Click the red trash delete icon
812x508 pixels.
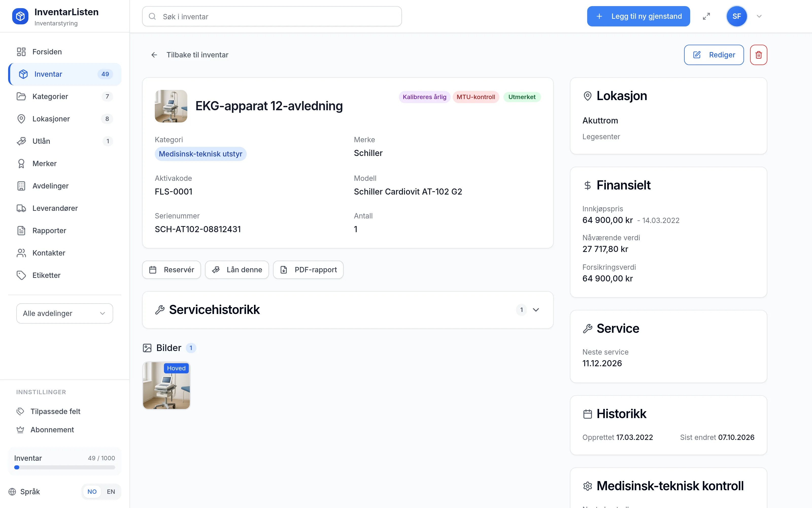(758, 55)
